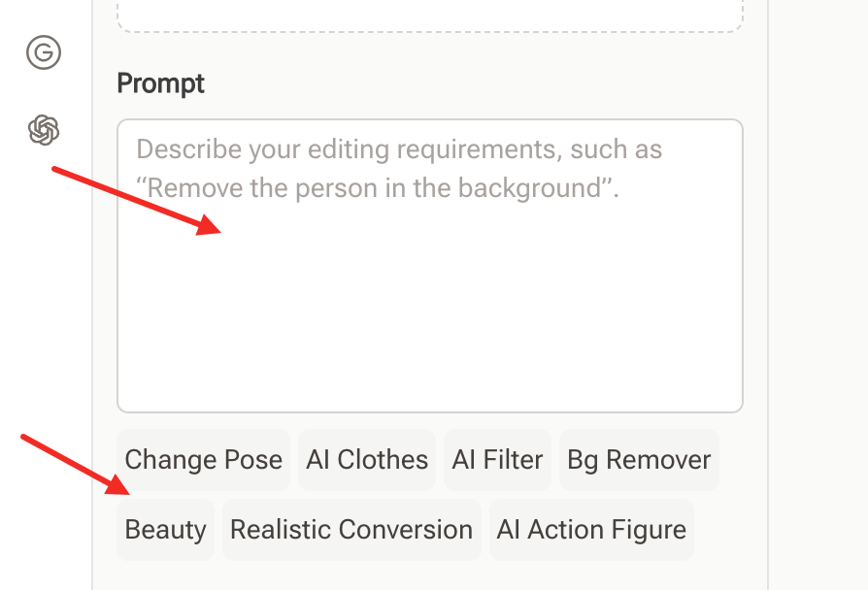
Task: Click the Prompt section label
Action: tap(160, 84)
